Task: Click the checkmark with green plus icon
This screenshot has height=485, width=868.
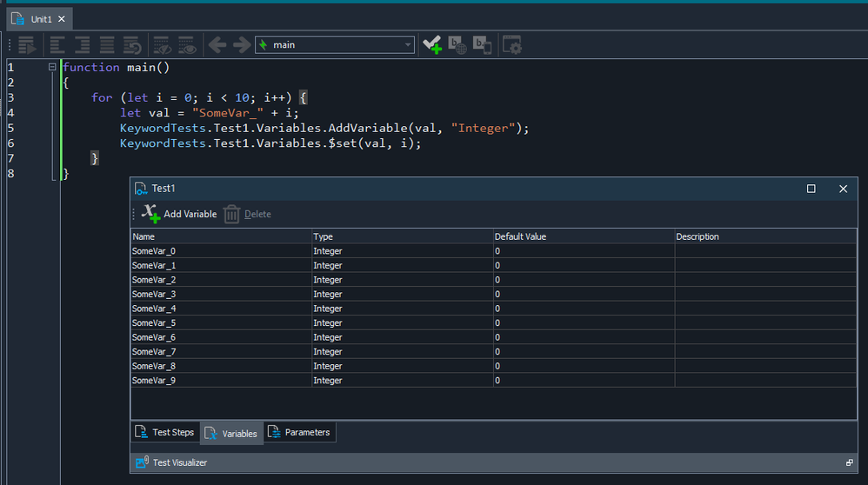Action: pyautogui.click(x=431, y=45)
